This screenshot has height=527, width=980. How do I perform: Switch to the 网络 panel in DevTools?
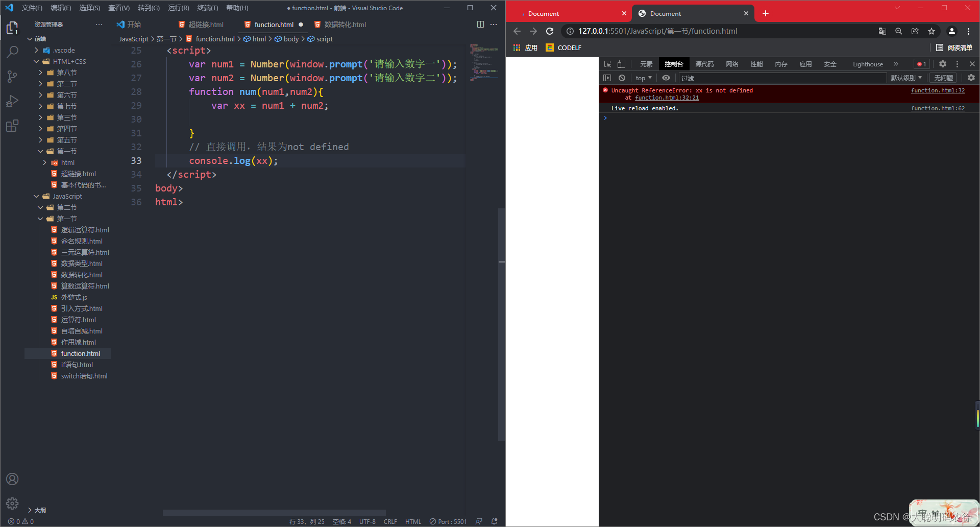[x=731, y=64]
